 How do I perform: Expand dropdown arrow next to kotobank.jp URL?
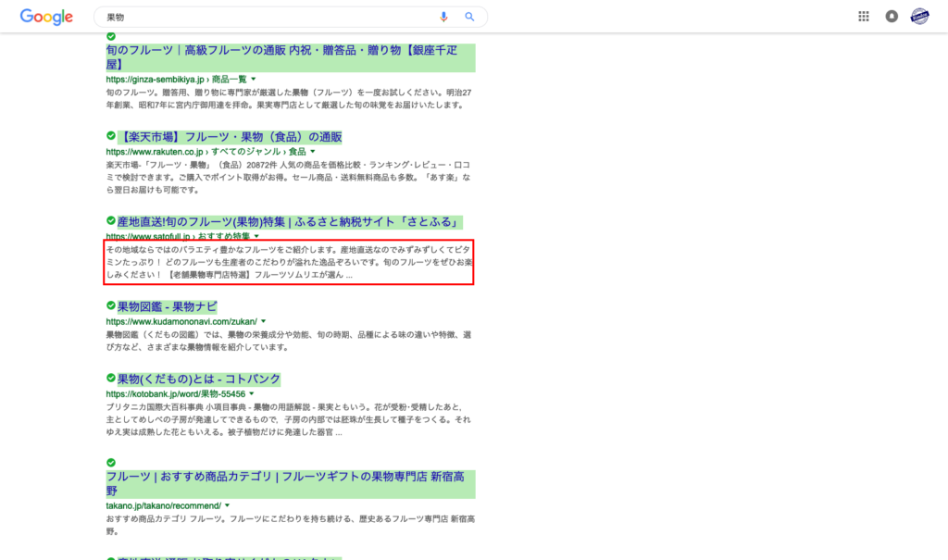click(x=252, y=393)
